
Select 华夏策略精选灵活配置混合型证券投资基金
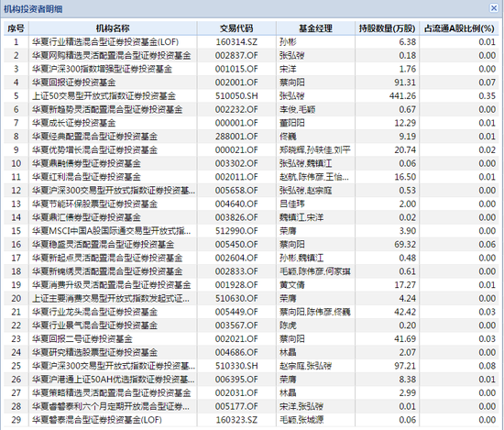tap(251, 393)
